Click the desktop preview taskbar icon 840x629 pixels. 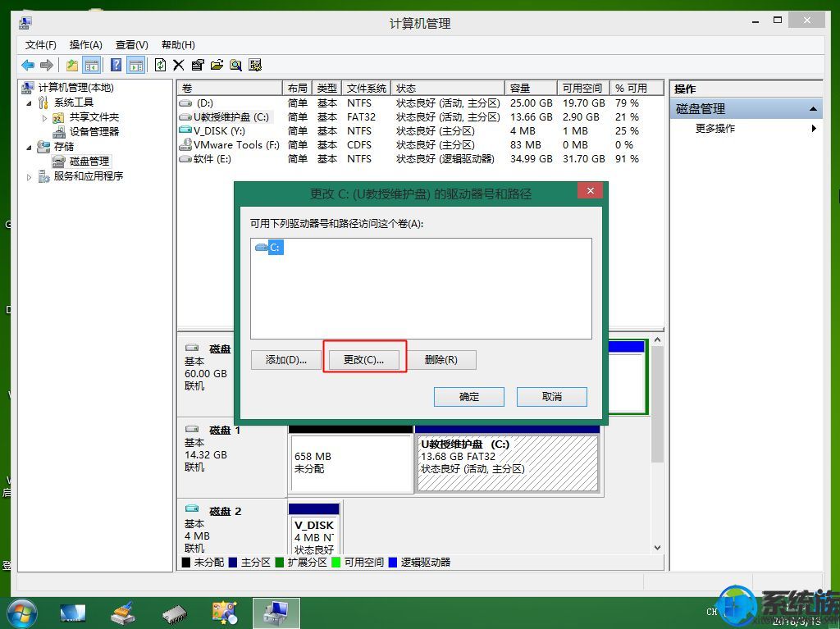click(72, 613)
